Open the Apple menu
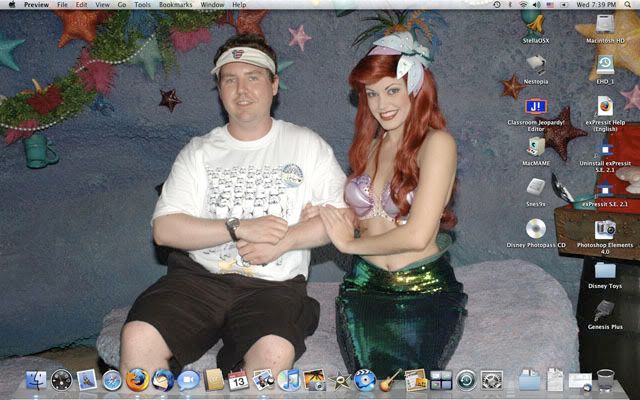The image size is (640, 400). (x=11, y=4)
